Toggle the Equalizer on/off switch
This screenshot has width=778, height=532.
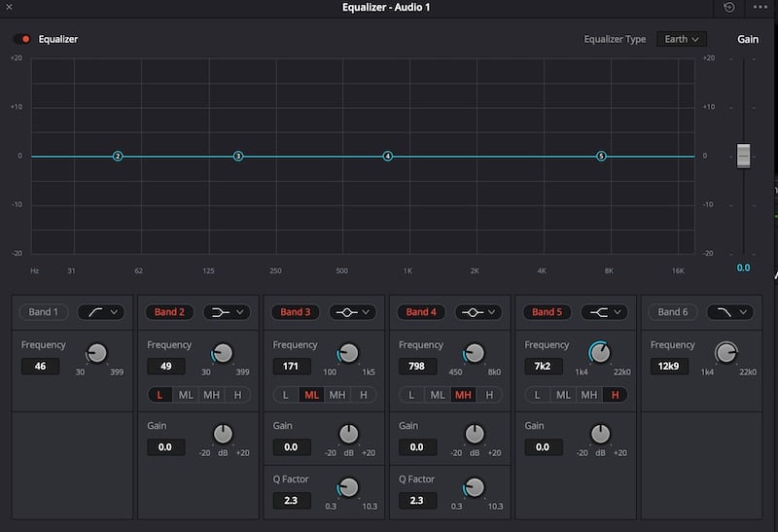coord(22,40)
